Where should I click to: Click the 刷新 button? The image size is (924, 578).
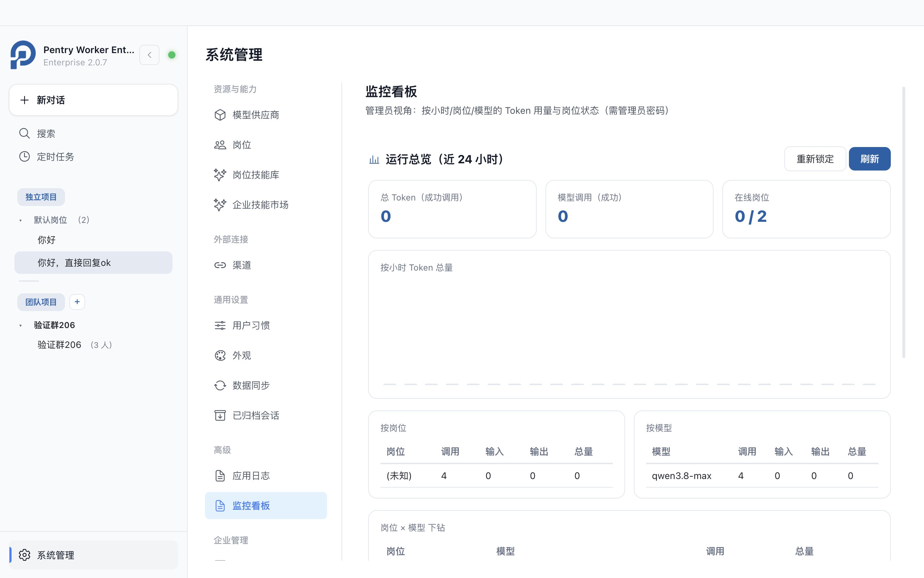(x=869, y=159)
